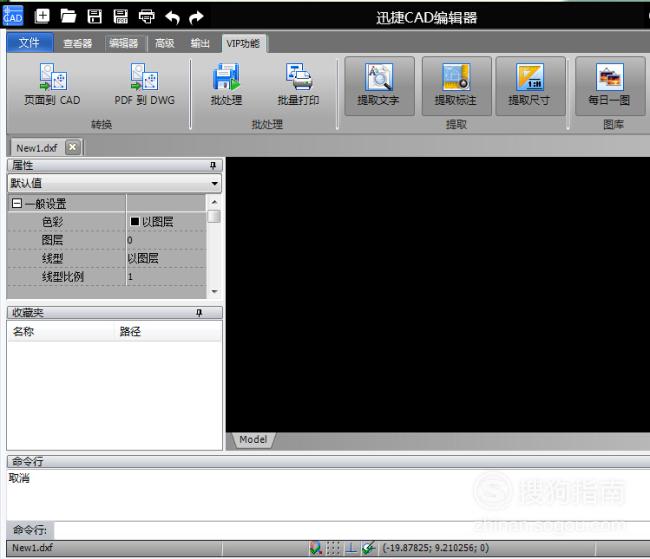Print the drawing using printer icon

point(146,17)
